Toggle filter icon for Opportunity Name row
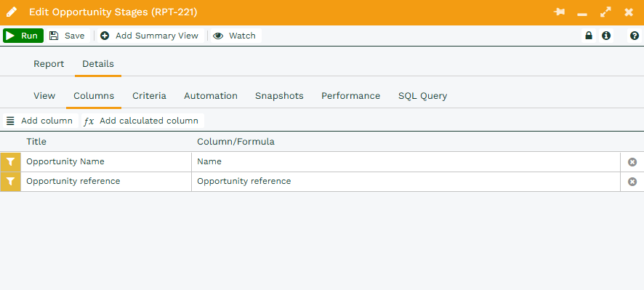The width and height of the screenshot is (644, 290). point(11,162)
